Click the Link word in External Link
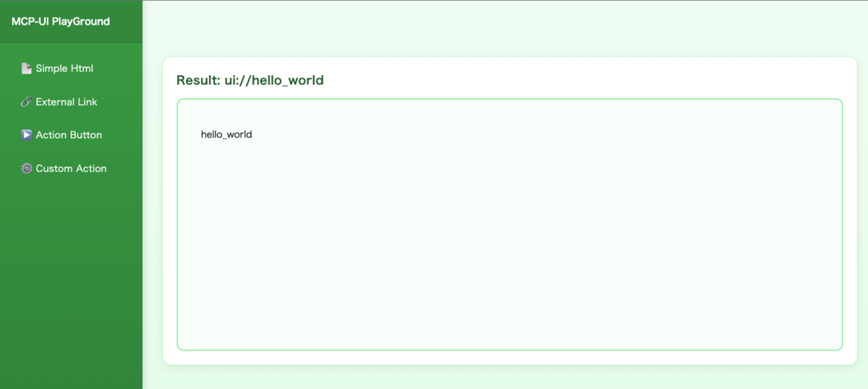The width and height of the screenshot is (868, 389). pos(87,102)
